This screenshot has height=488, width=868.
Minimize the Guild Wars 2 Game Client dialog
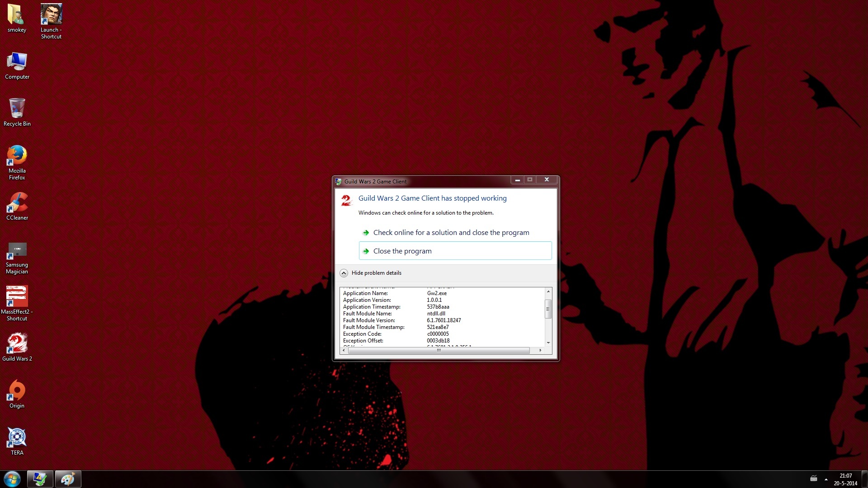coord(517,180)
